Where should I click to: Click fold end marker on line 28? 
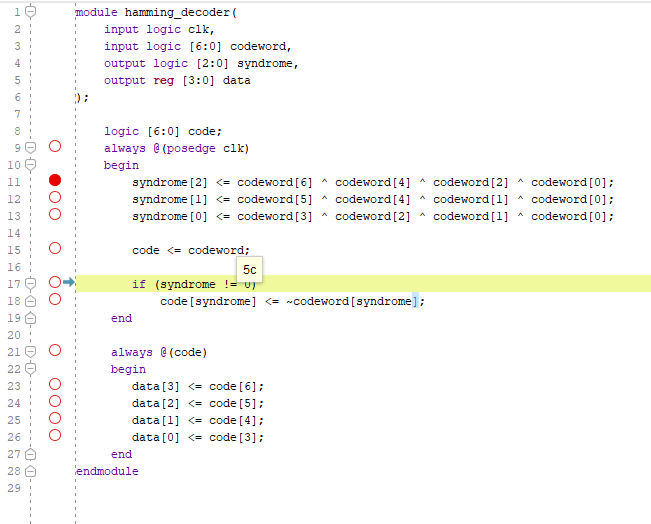pos(30,471)
